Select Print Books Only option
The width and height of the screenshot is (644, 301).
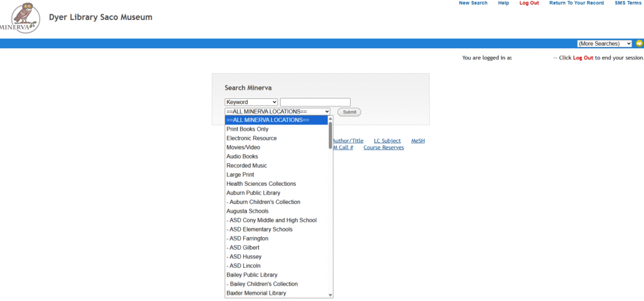tap(247, 129)
